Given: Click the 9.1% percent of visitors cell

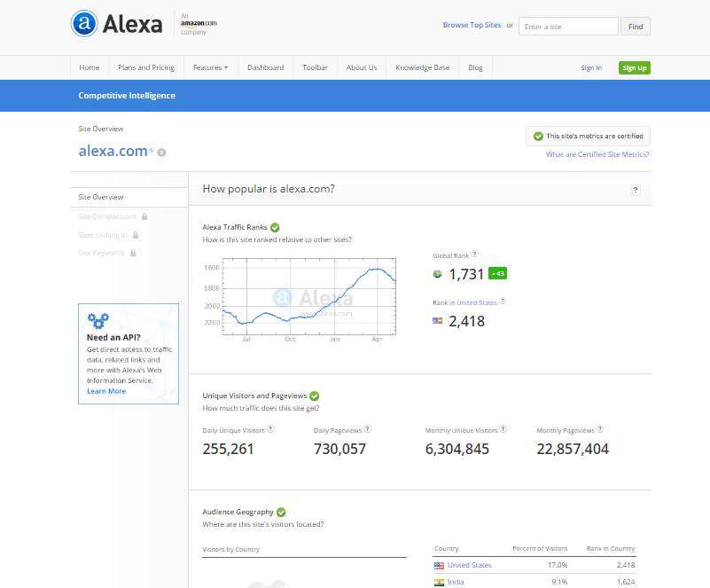Looking at the screenshot, I should click(x=559, y=582).
